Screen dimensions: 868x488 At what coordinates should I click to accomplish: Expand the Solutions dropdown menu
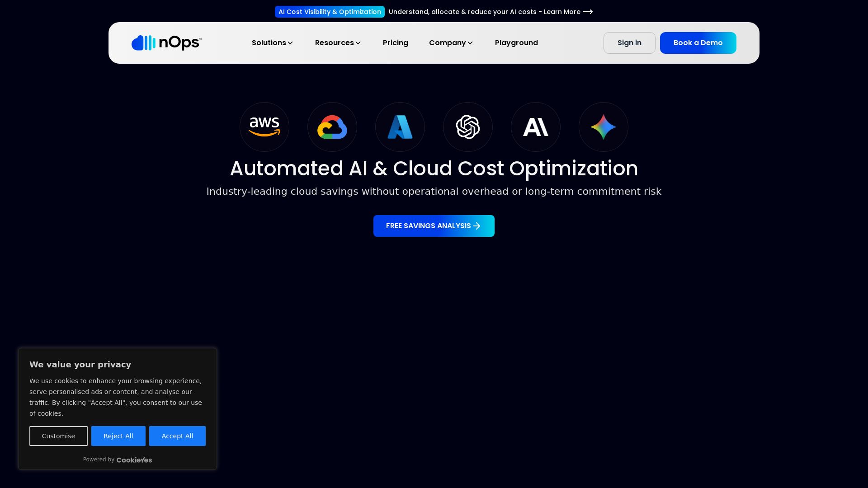(x=273, y=43)
